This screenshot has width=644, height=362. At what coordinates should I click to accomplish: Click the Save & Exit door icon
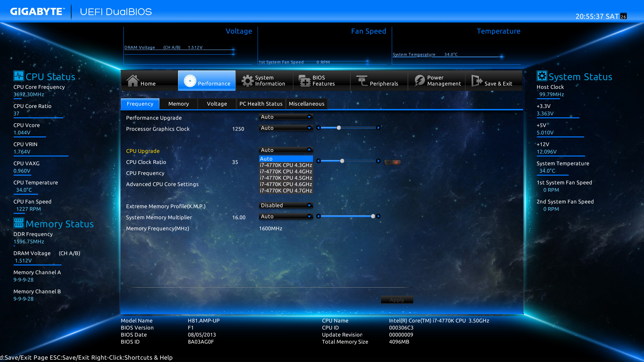pyautogui.click(x=477, y=81)
